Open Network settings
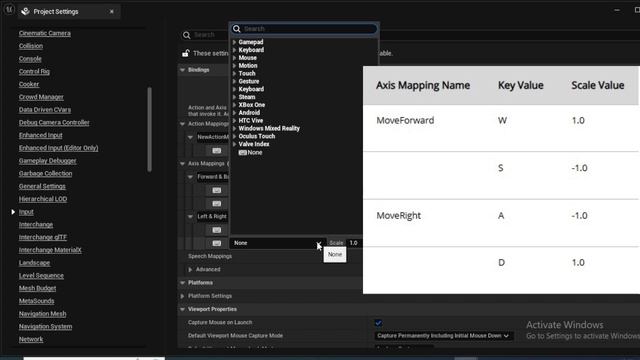Viewport: 640px width, 360px height. pos(31,339)
